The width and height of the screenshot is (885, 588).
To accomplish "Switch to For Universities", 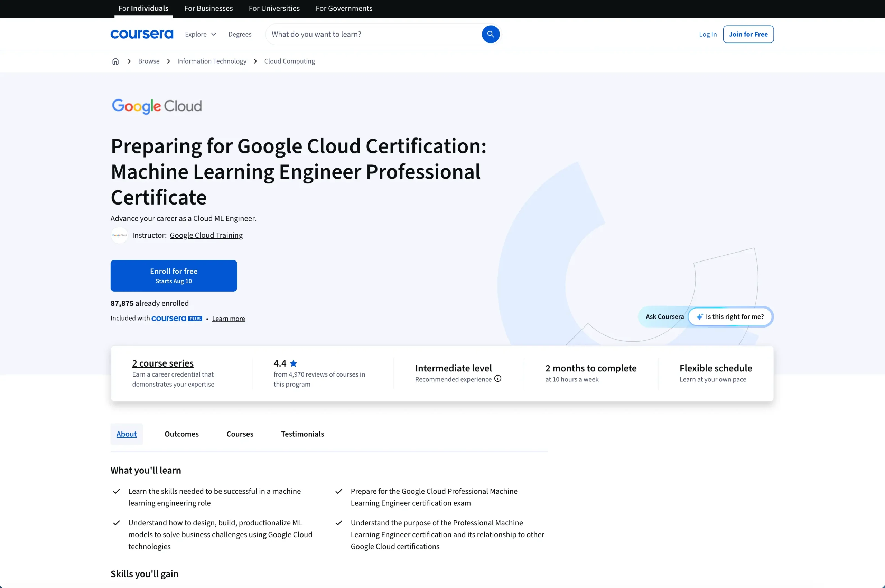I will (274, 8).
